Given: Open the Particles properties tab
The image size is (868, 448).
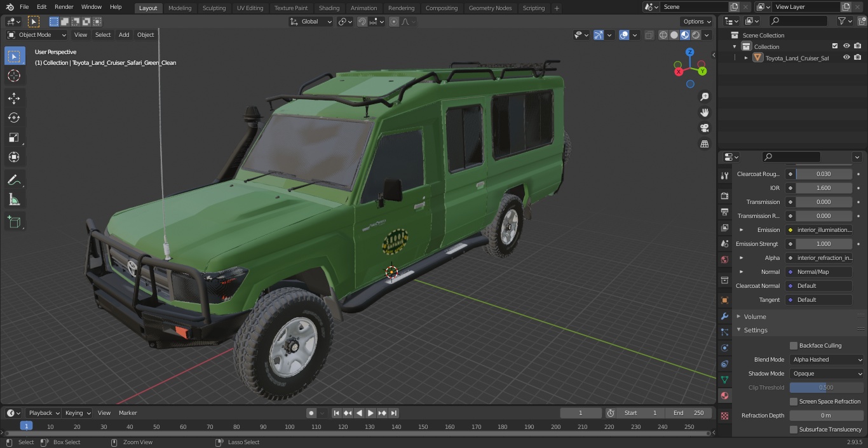Looking at the screenshot, I should [x=724, y=332].
